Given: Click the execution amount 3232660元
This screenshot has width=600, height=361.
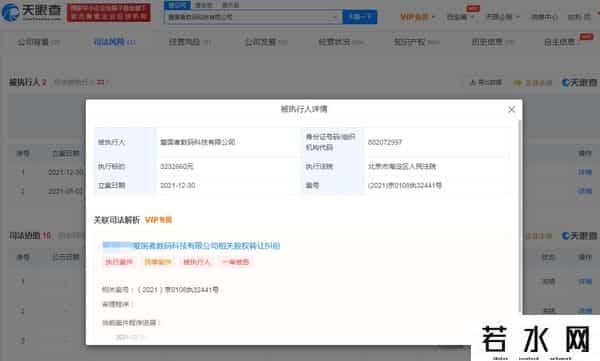Looking at the screenshot, I should (x=176, y=167).
